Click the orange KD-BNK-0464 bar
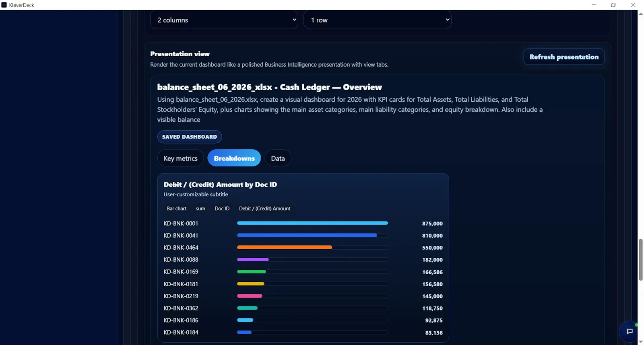 [x=285, y=247]
